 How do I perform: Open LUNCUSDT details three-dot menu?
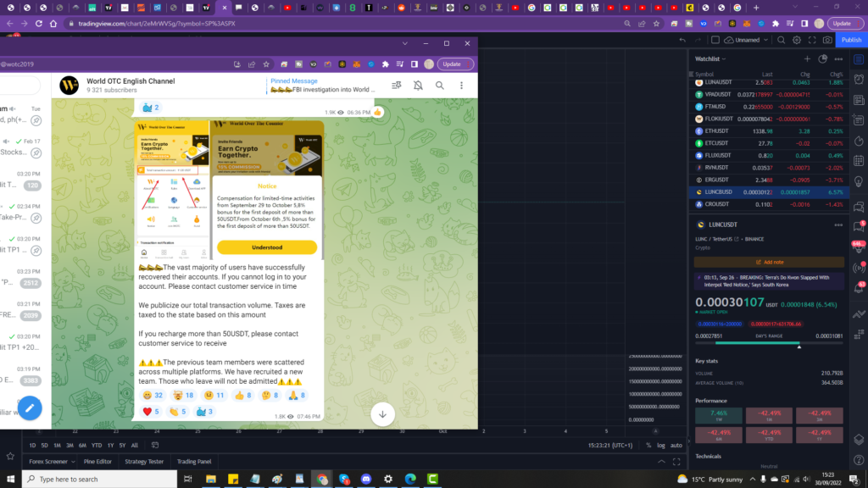pyautogui.click(x=838, y=225)
